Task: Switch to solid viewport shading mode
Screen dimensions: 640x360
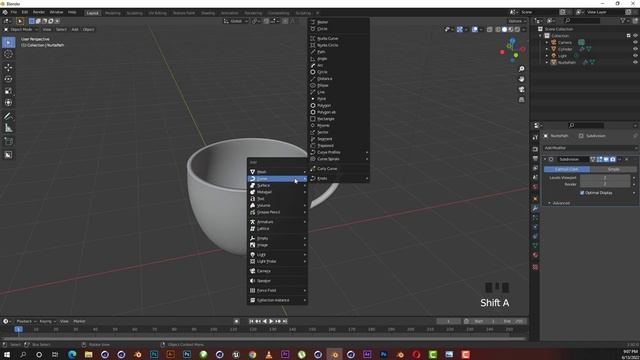Action: point(504,29)
